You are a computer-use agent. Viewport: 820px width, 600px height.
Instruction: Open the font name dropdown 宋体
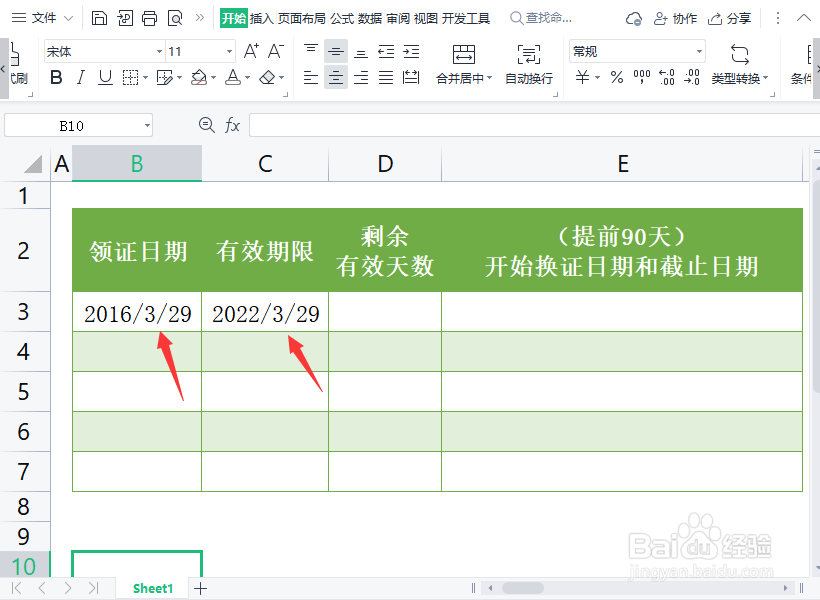point(160,51)
